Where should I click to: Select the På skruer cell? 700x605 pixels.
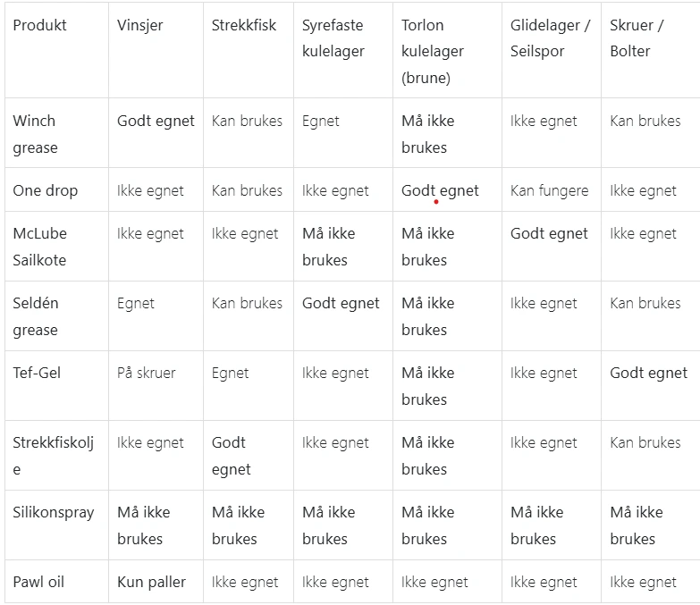tap(147, 373)
